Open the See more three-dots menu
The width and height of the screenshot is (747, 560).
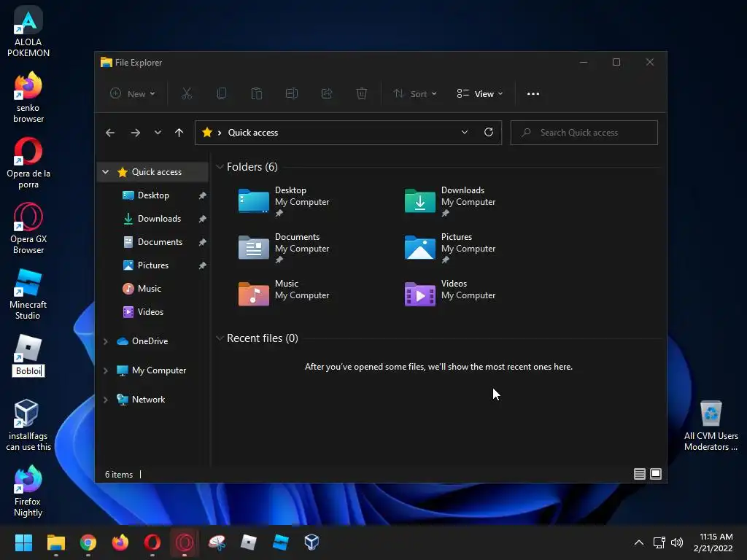click(x=533, y=94)
